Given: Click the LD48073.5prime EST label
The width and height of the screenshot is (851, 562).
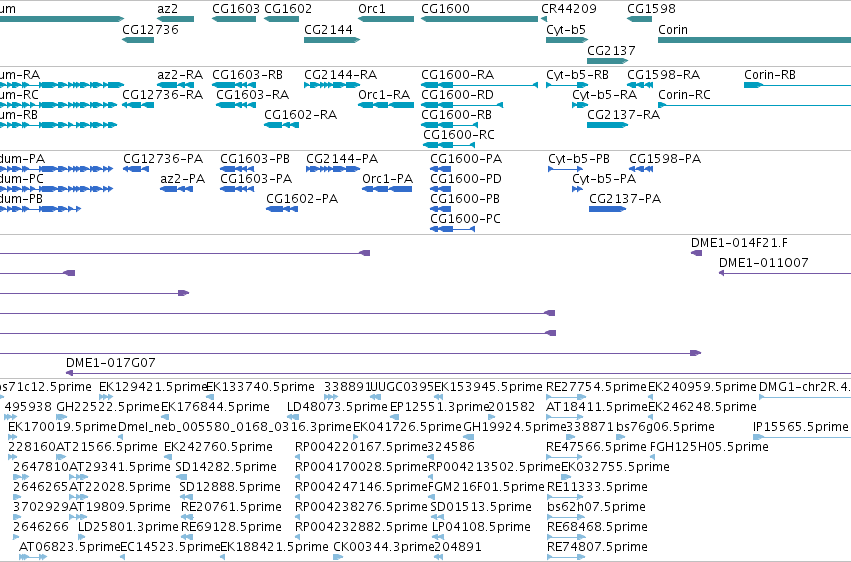Looking at the screenshot, I should tap(337, 407).
